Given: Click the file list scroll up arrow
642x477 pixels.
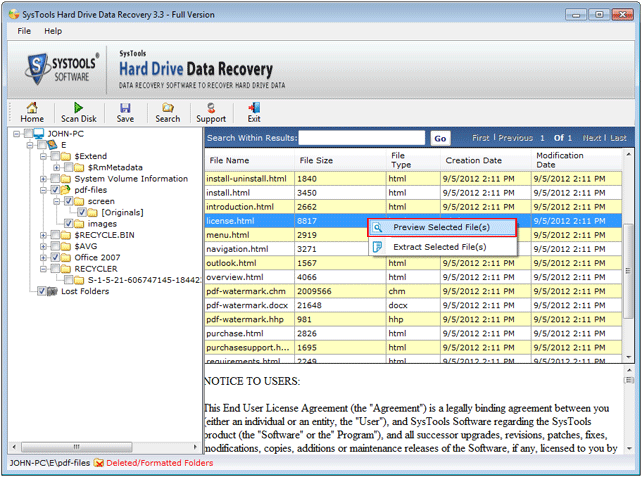Looking at the screenshot, I should (x=628, y=154).
